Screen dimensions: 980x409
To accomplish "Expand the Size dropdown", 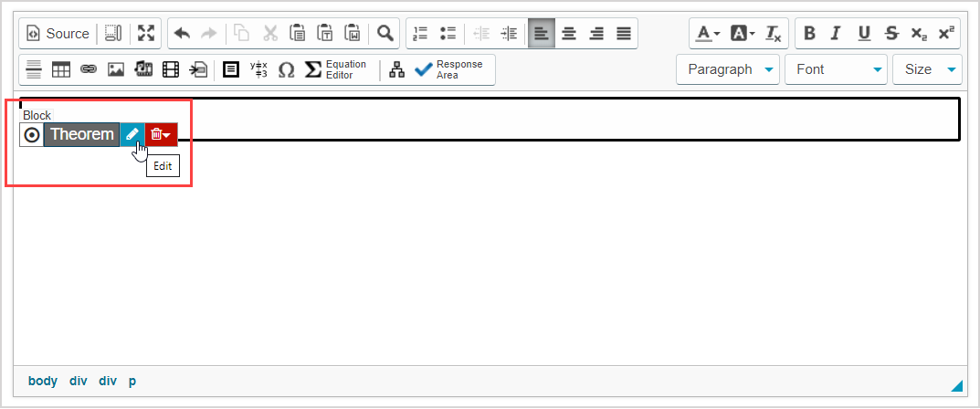I will (x=928, y=69).
